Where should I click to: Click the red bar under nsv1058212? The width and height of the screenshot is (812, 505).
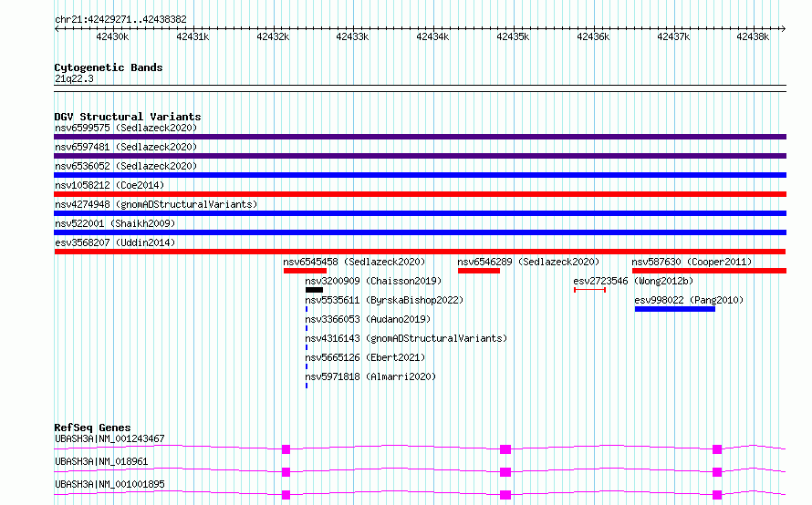[420, 194]
